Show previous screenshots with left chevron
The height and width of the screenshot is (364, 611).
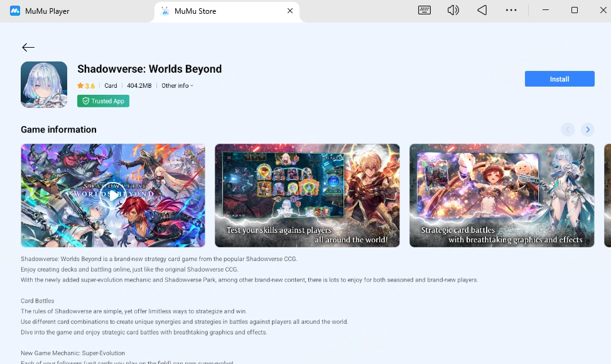[x=568, y=130]
